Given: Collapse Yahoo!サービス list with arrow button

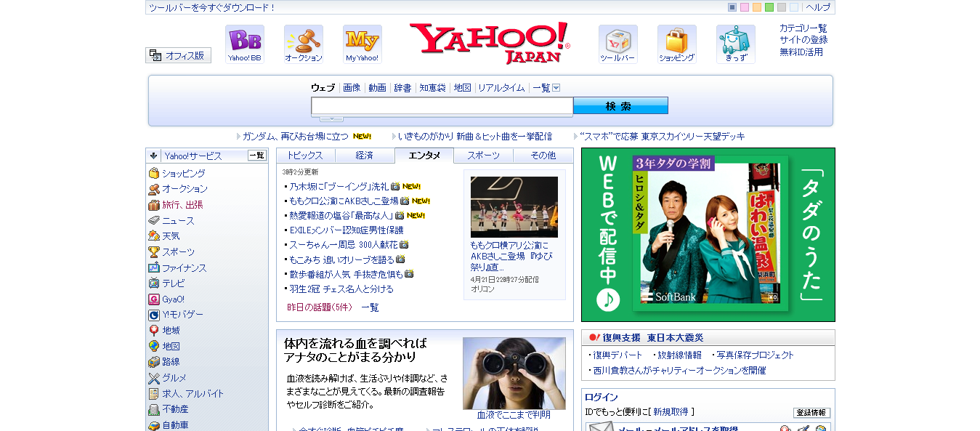Looking at the screenshot, I should pos(154,156).
